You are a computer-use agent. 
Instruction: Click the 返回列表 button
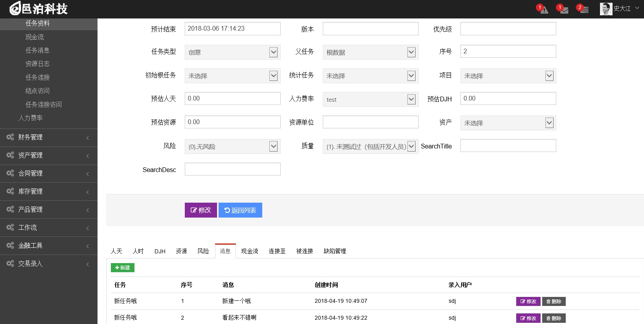tap(240, 210)
